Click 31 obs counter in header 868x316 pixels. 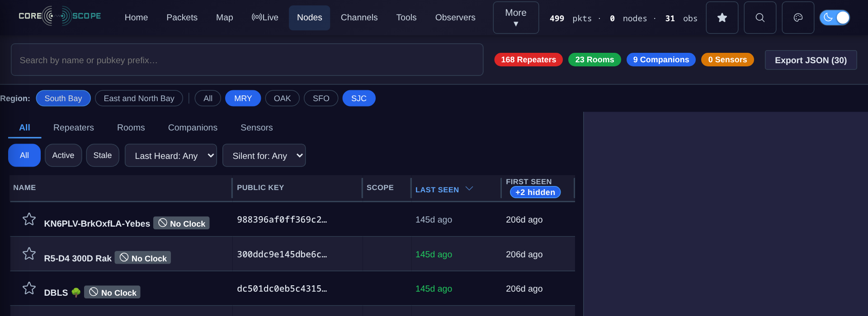pyautogui.click(x=681, y=19)
